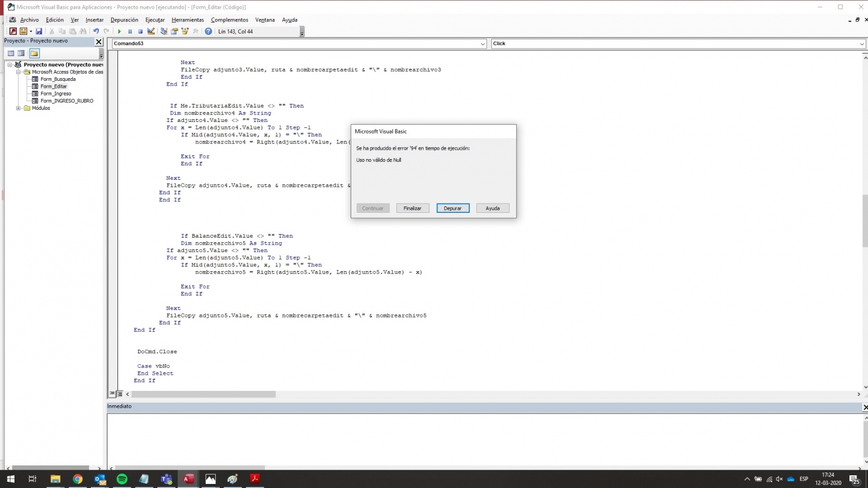
Task: Open the Ventana menu
Action: tap(265, 20)
